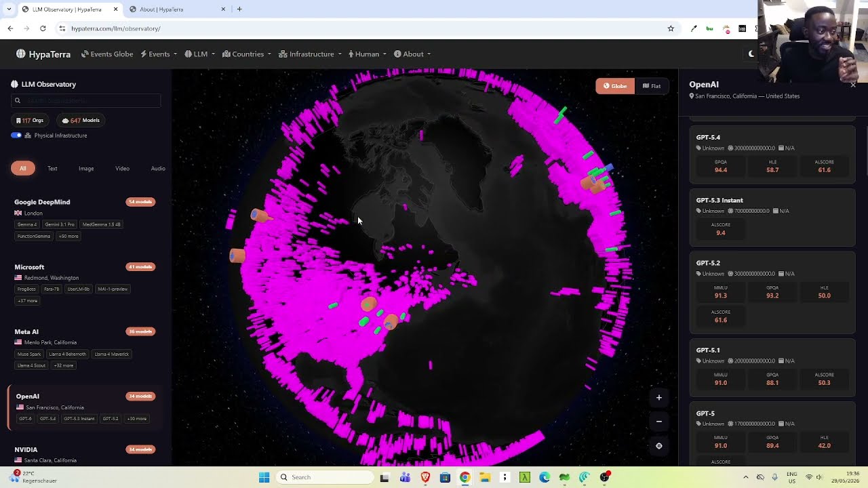Viewport: 868px width, 488px height.
Task: Reload the current page
Action: click(x=43, y=28)
